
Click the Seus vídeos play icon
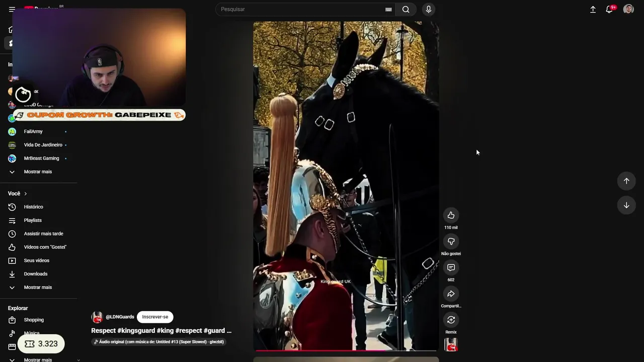pyautogui.click(x=12, y=260)
